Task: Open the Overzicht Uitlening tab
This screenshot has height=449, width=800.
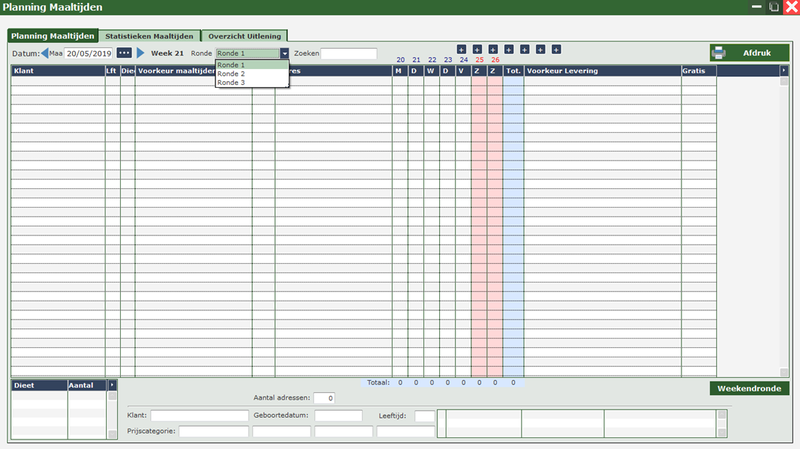Action: 245,35
